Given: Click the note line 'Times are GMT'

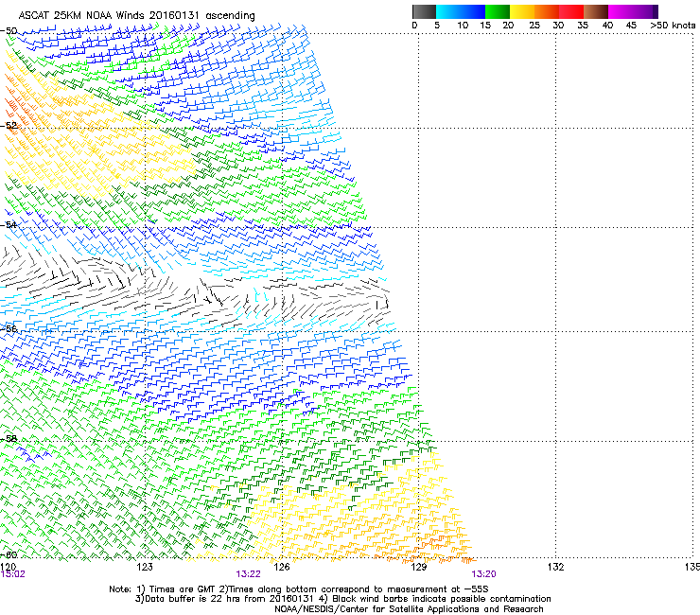Looking at the screenshot, I should pos(183,589).
